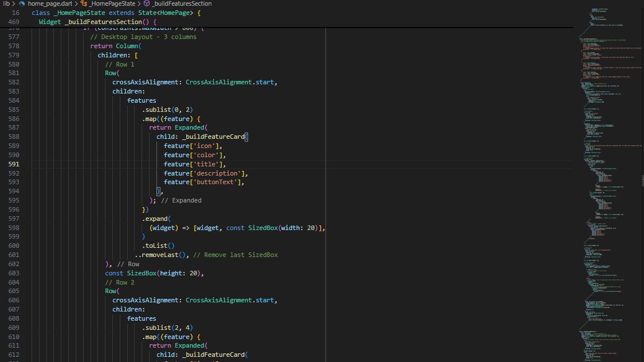Place cursor on the Column widget name
Viewport: 644px width, 362px height.
[x=127, y=45]
